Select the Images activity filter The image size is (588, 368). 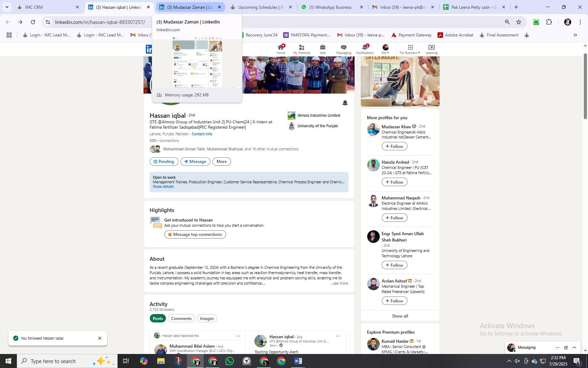207,318
